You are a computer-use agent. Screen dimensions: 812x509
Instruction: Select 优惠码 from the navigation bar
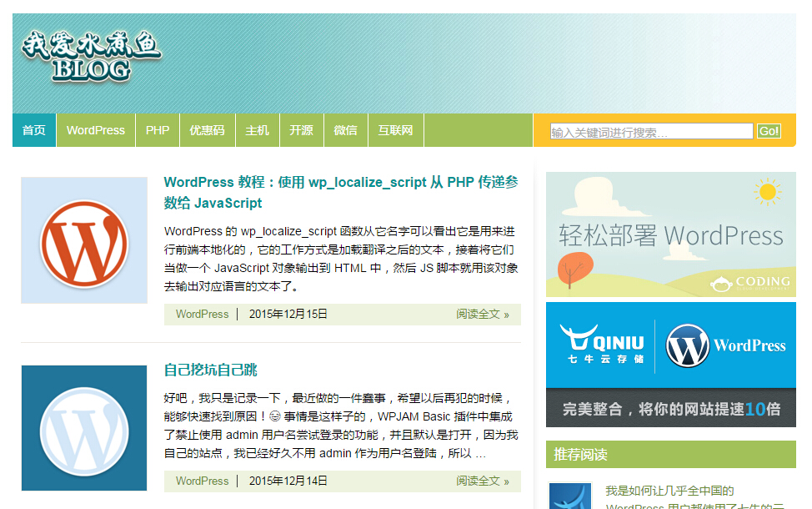pos(207,130)
